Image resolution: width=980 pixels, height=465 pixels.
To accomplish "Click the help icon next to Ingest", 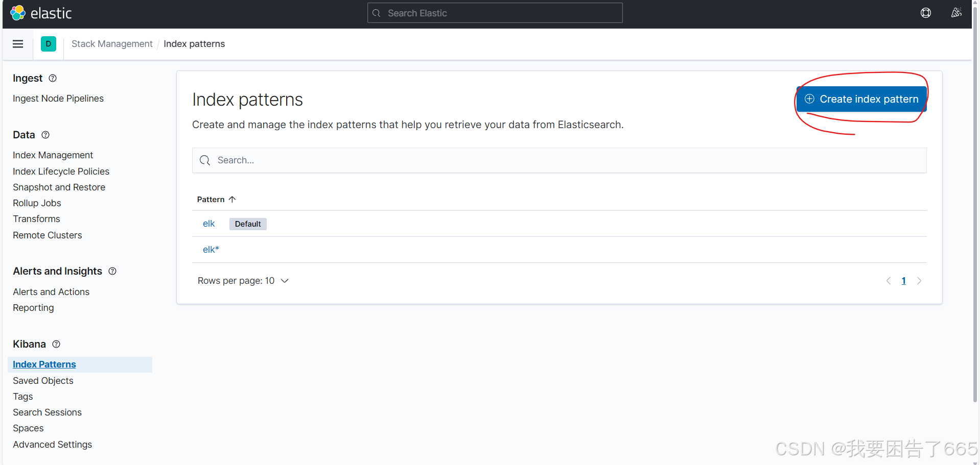I will point(53,78).
